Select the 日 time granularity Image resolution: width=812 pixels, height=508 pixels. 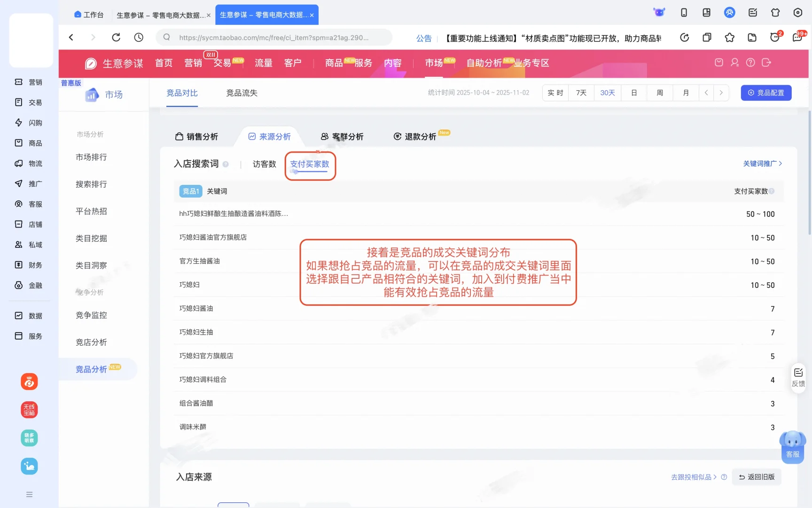[634, 93]
